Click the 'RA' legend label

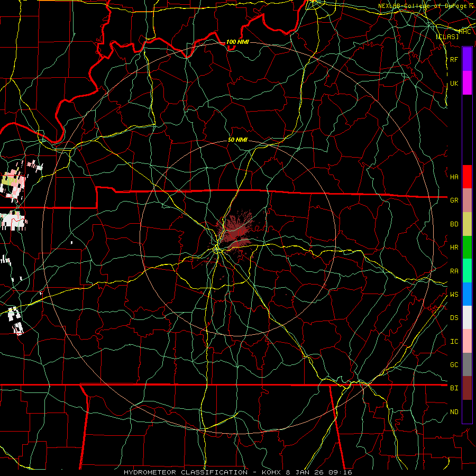click(x=454, y=271)
